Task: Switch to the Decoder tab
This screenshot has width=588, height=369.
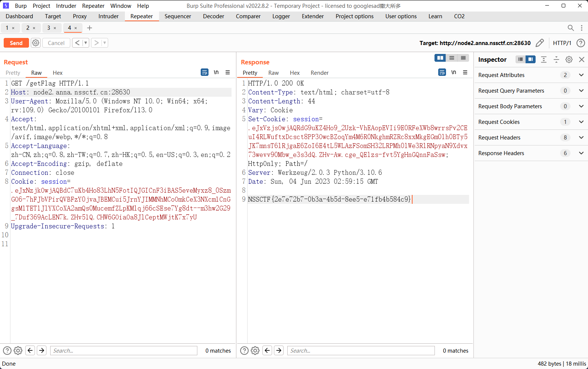Action: (x=213, y=16)
